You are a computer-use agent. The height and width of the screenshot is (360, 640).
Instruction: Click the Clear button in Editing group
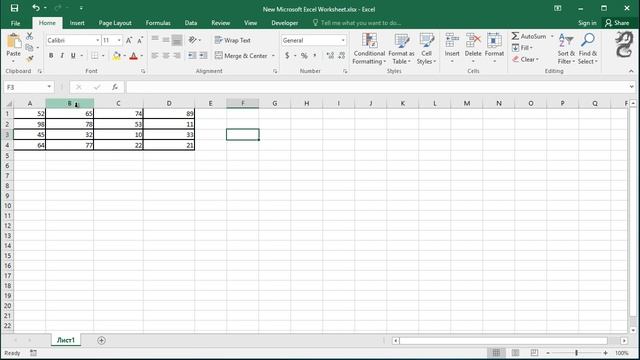[525, 60]
